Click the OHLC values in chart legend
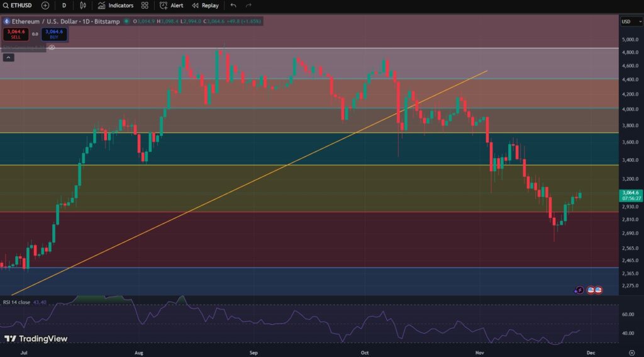 [x=197, y=21]
